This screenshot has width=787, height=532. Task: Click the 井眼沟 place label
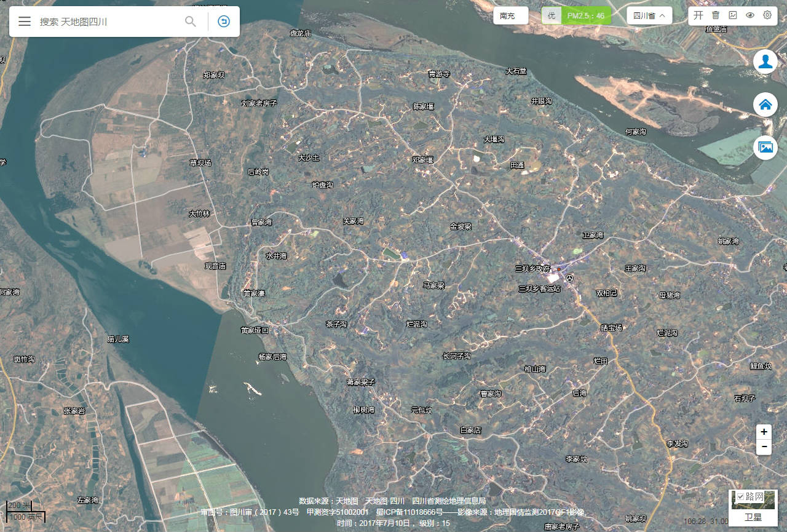542,101
